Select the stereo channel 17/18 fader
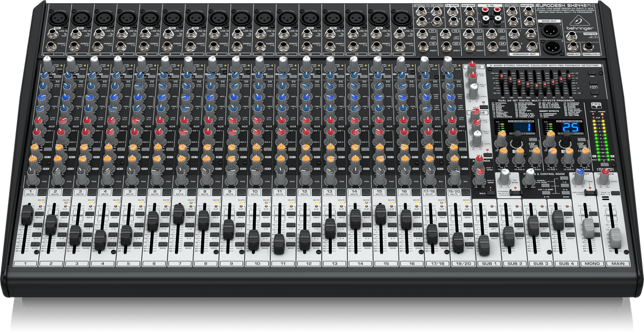 [x=433, y=234]
